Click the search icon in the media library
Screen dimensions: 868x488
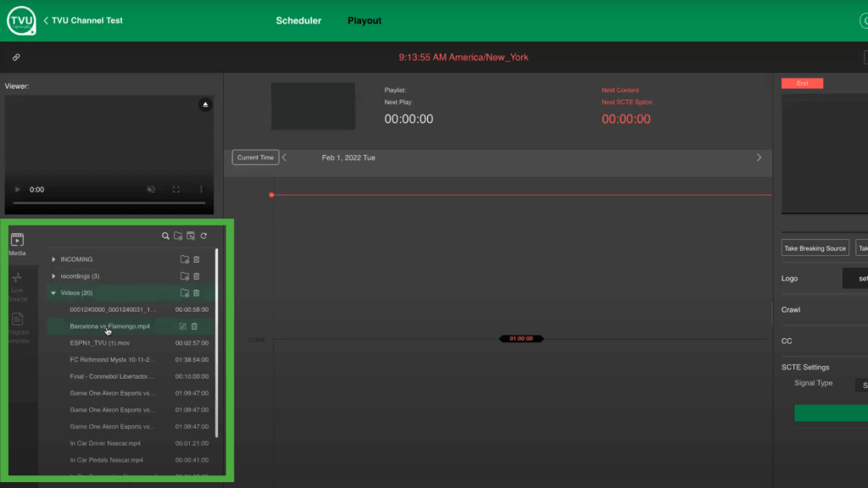point(166,236)
